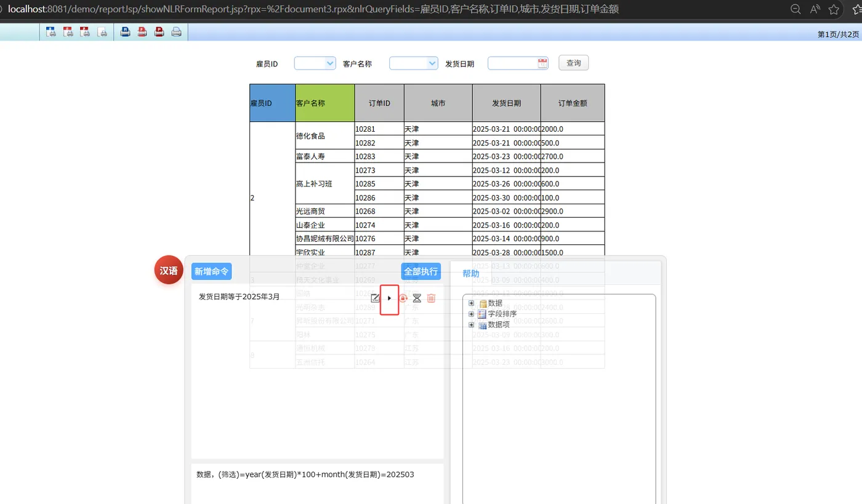Click order ID cell 10283
Image resolution: width=862 pixels, height=504 pixels.
(x=379, y=156)
